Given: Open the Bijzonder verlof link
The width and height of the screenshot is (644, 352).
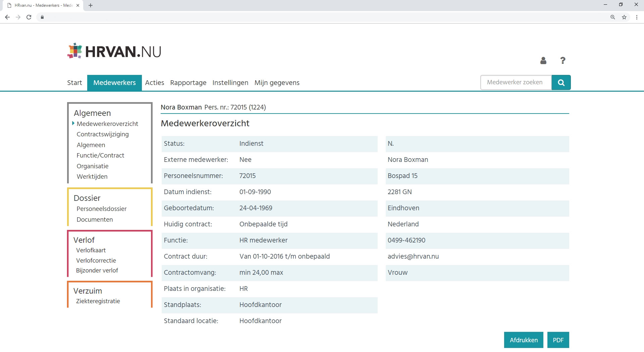Looking at the screenshot, I should pos(97,271).
